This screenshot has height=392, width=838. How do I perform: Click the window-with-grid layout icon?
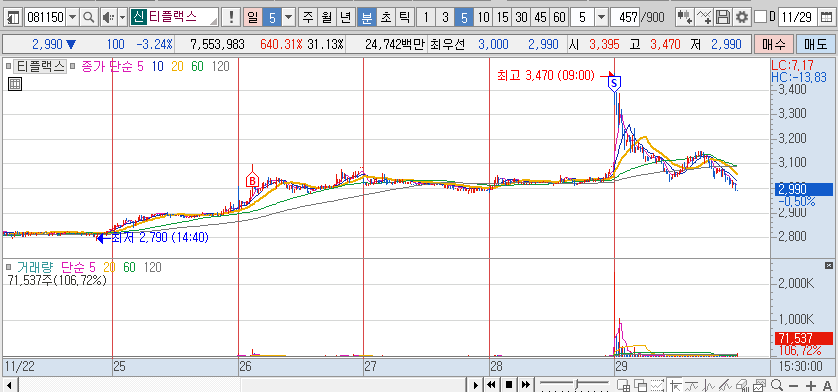623,385
